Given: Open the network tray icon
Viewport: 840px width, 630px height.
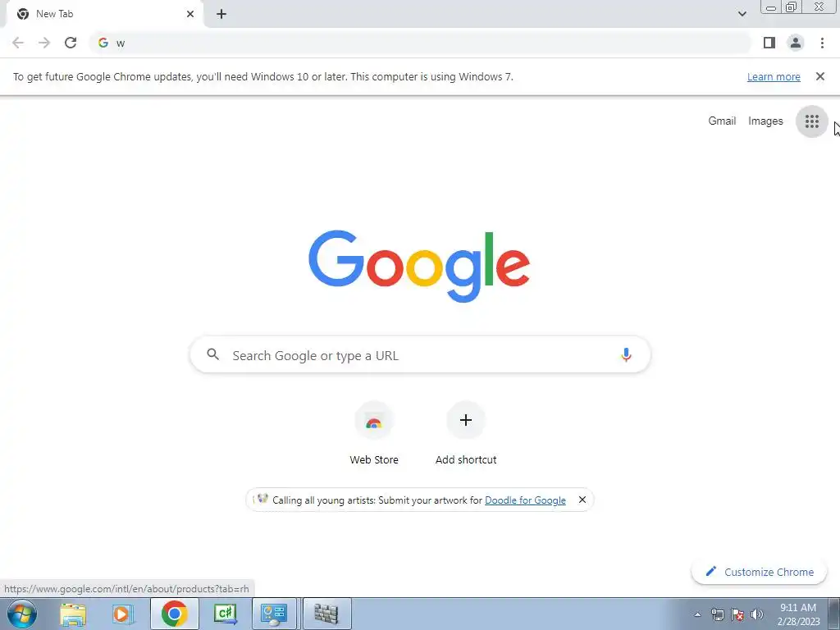Looking at the screenshot, I should [x=717, y=614].
